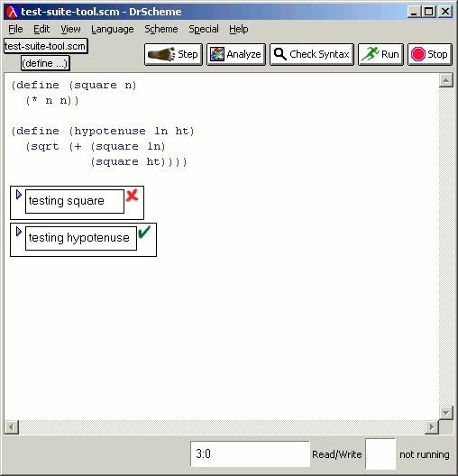Image resolution: width=458 pixels, height=476 pixels.
Task: Click the (define (hypotenuse ln ht) line
Action: 103,132
